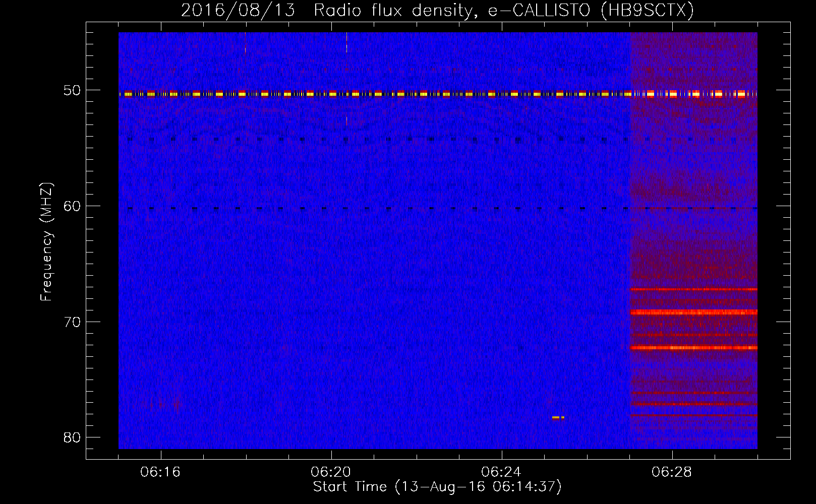Click the 'Frequency (MHZ)' axis label

click(46, 242)
